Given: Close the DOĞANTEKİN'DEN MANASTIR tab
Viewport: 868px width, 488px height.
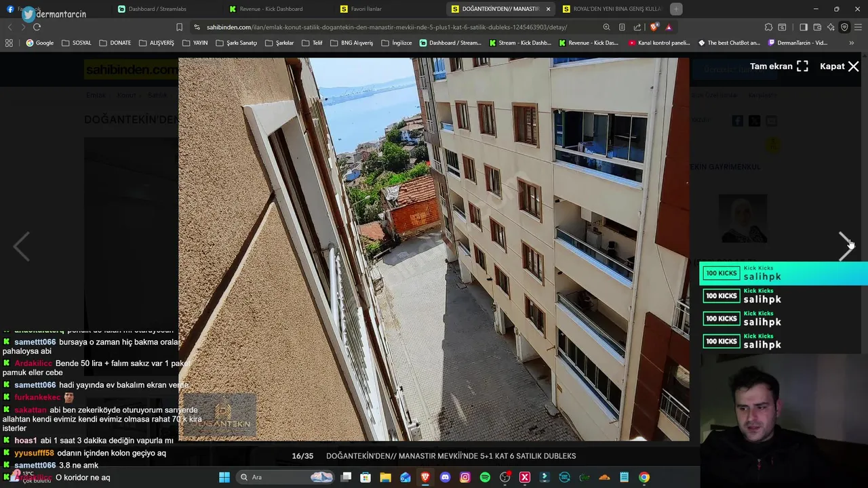Looking at the screenshot, I should point(548,9).
